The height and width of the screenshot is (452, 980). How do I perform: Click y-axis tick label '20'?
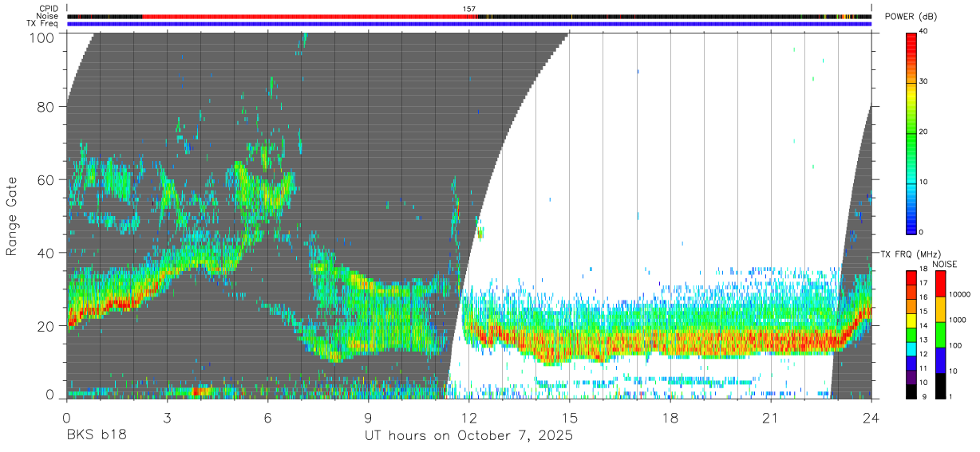click(46, 325)
